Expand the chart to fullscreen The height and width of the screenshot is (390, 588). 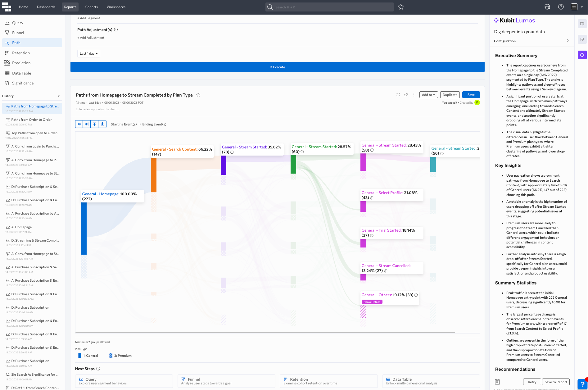point(398,95)
